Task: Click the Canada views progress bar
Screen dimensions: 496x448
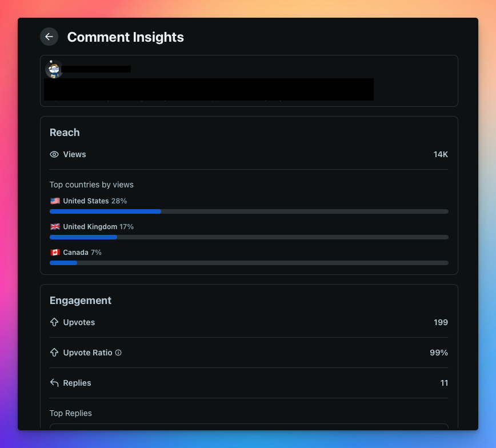Action: [249, 263]
